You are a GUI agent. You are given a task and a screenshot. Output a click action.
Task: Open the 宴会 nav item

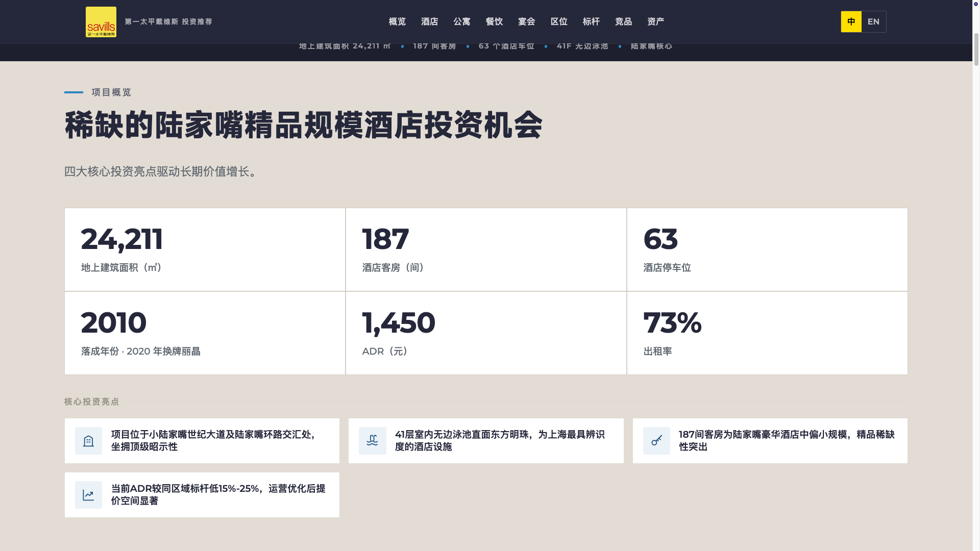tap(527, 22)
